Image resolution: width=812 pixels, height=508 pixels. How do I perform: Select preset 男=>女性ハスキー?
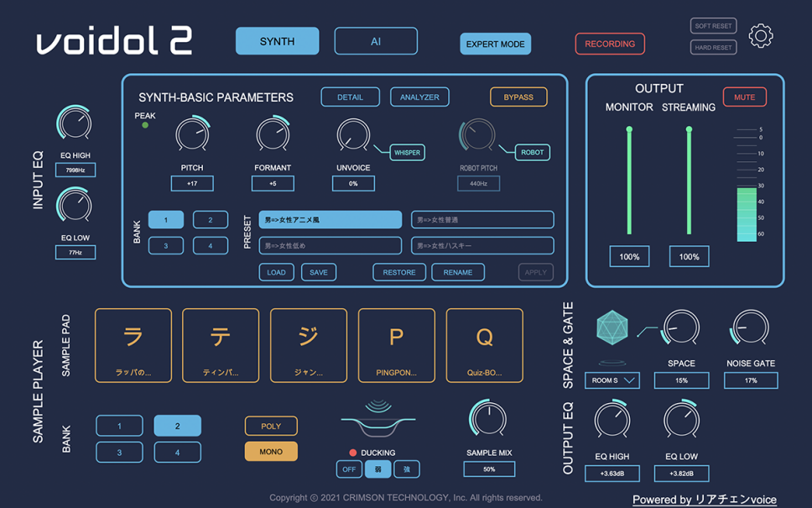tap(482, 246)
